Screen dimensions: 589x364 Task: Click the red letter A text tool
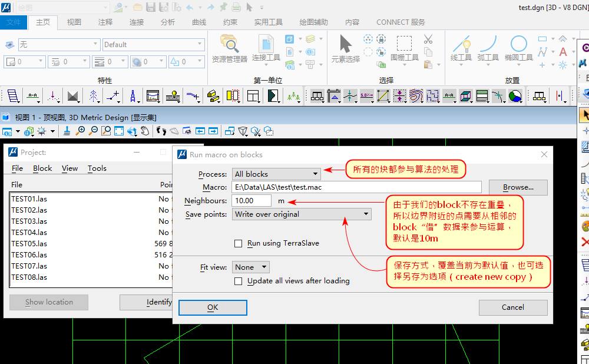[x=562, y=52]
